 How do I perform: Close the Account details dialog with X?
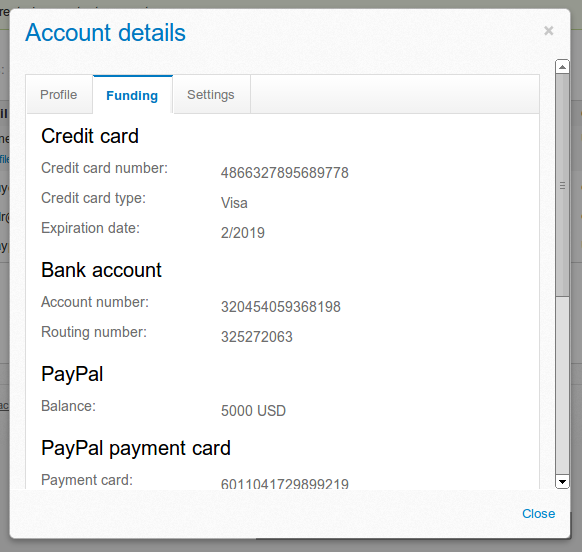549,30
